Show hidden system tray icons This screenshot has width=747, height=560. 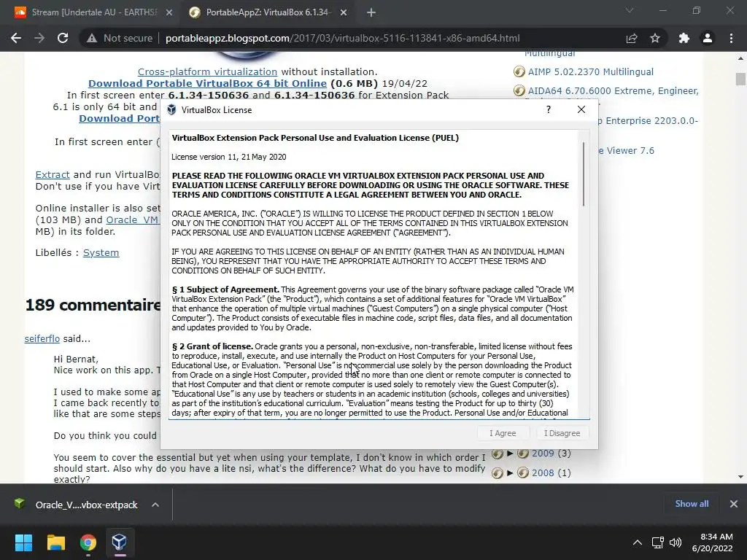pos(637,542)
